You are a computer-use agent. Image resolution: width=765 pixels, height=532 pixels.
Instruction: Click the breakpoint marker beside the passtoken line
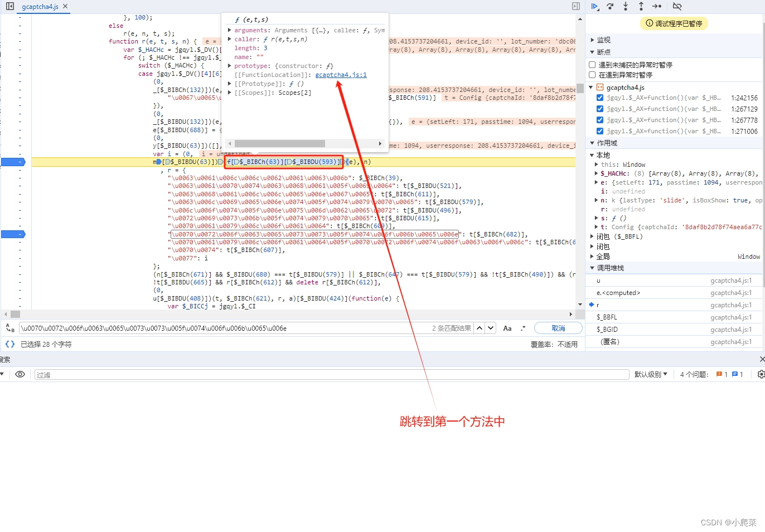(13, 234)
